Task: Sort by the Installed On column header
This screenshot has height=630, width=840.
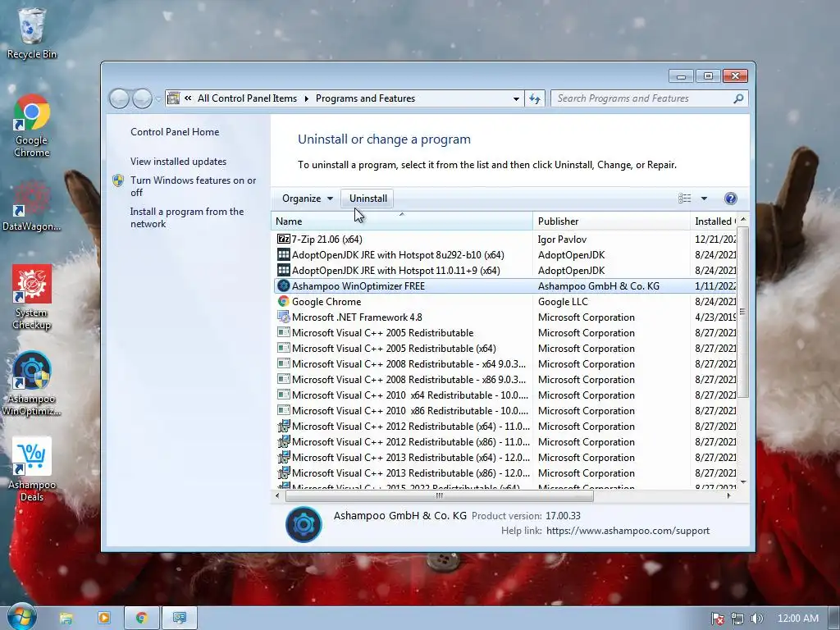Action: [x=714, y=221]
